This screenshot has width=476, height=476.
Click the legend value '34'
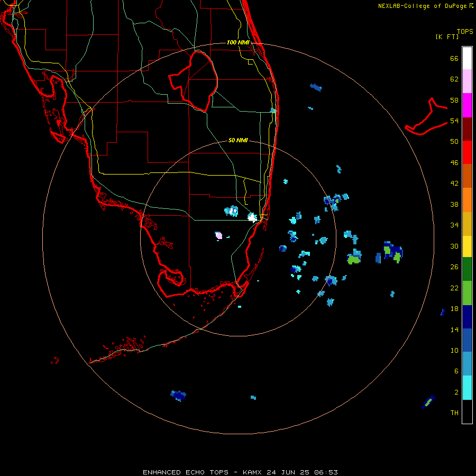tap(454, 225)
